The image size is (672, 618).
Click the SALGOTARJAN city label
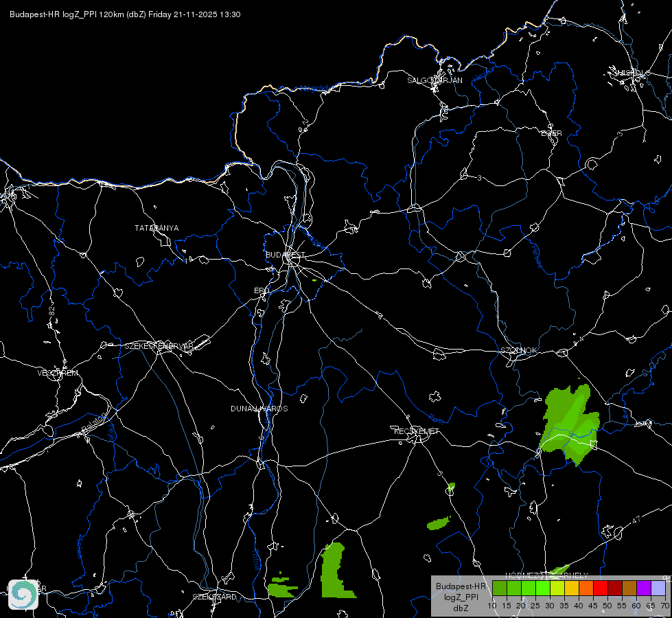435,80
